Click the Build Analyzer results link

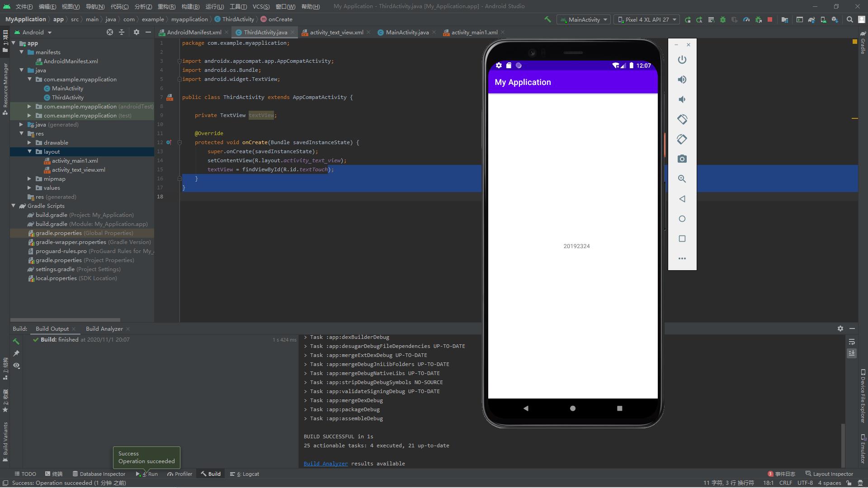325,464
